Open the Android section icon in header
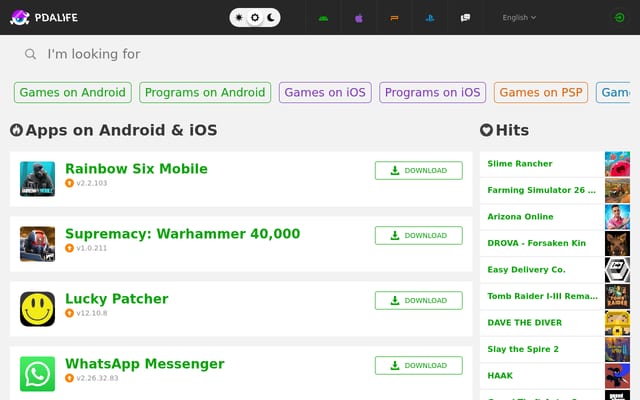Image resolution: width=640 pixels, height=400 pixels. (323, 18)
